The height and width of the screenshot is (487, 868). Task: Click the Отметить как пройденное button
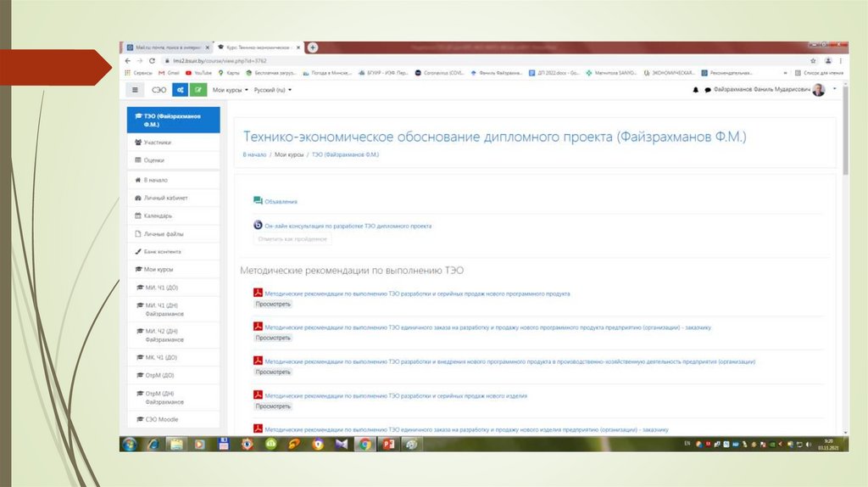pos(292,238)
